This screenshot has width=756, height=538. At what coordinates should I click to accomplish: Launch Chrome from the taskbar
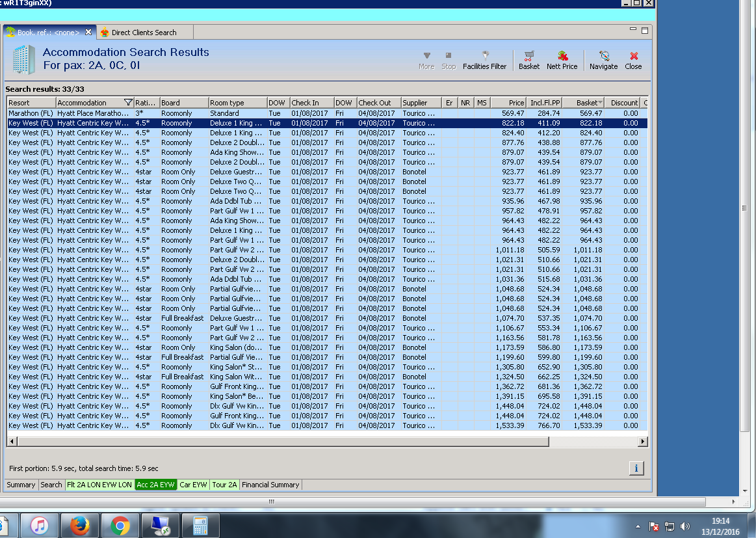(120, 524)
